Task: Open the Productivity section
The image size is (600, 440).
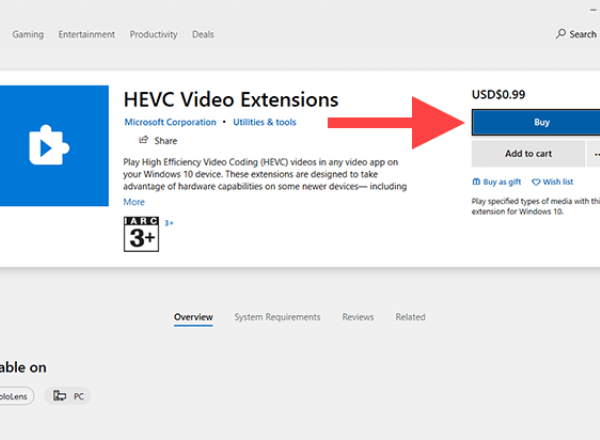Action: [153, 34]
